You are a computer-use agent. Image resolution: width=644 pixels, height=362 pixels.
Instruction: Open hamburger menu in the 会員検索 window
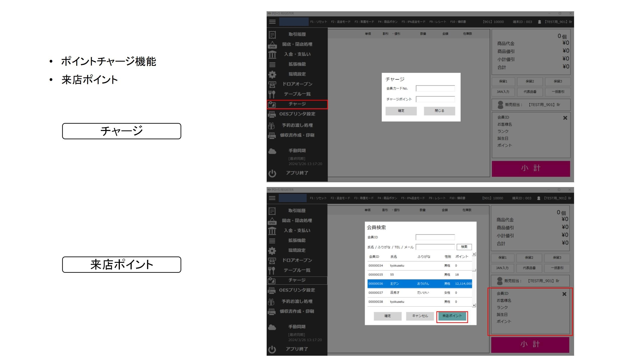[x=272, y=198]
